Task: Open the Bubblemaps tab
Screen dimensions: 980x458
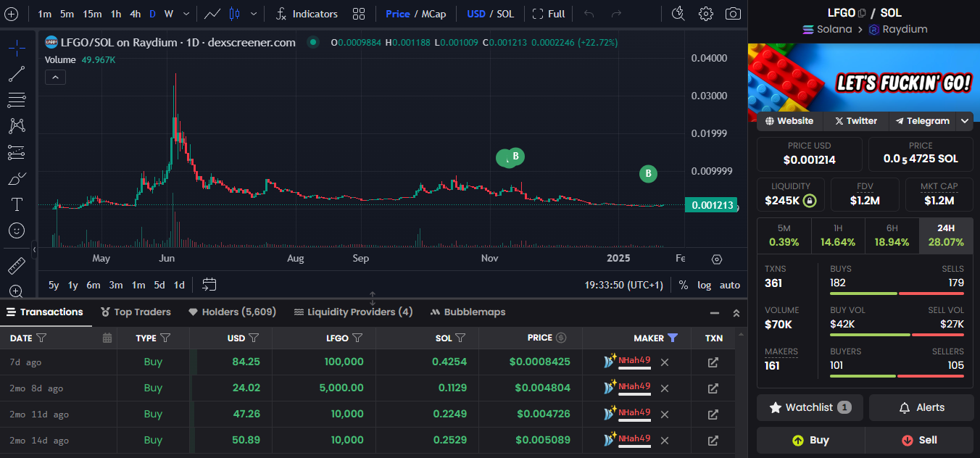Action: 468,312
